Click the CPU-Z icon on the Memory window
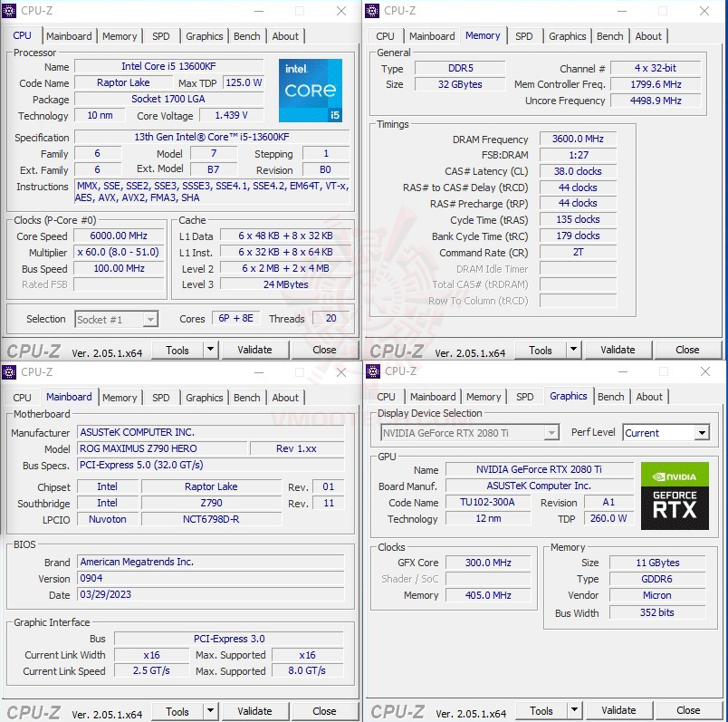This screenshot has width=728, height=722. tap(373, 11)
